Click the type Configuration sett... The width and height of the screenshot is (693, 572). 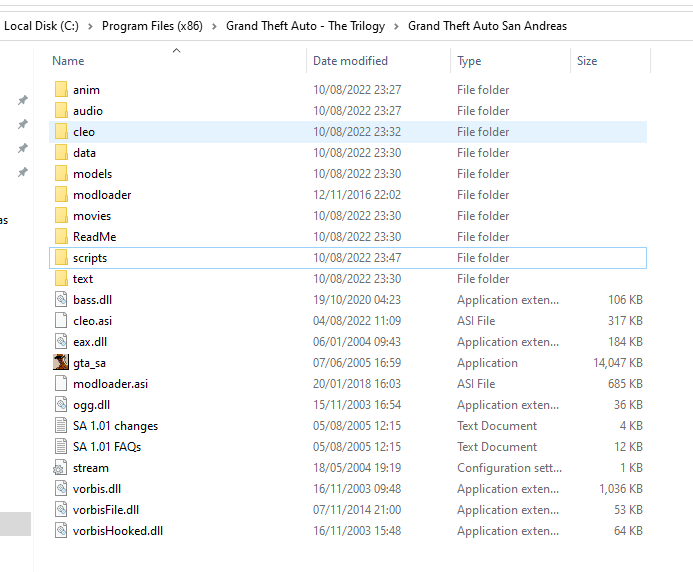[509, 468]
